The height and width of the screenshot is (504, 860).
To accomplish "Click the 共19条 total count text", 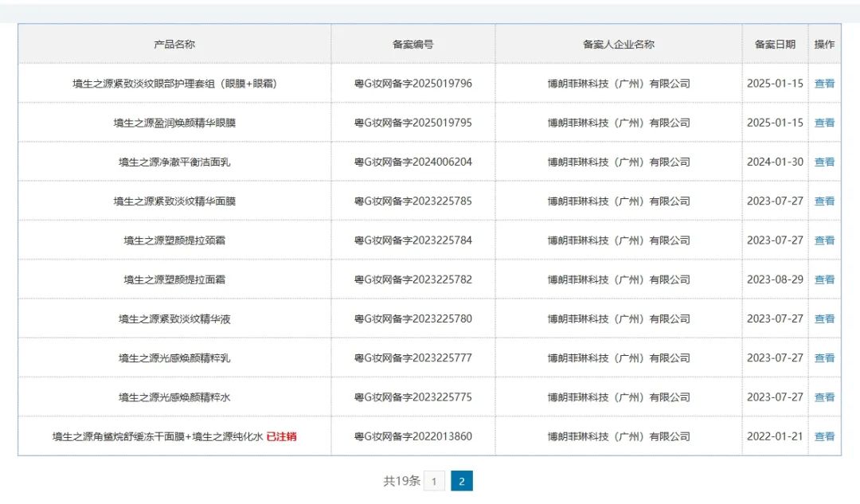I will tap(401, 481).
